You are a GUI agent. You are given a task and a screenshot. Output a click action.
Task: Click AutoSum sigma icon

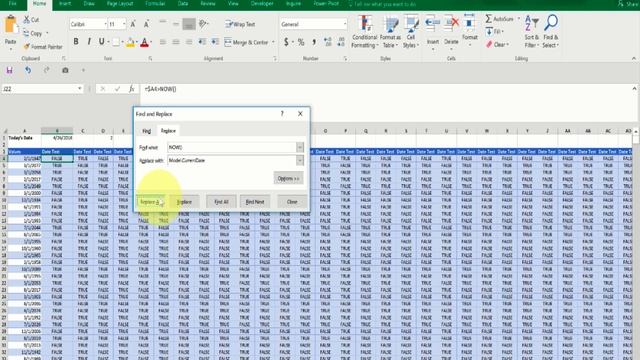(x=489, y=19)
